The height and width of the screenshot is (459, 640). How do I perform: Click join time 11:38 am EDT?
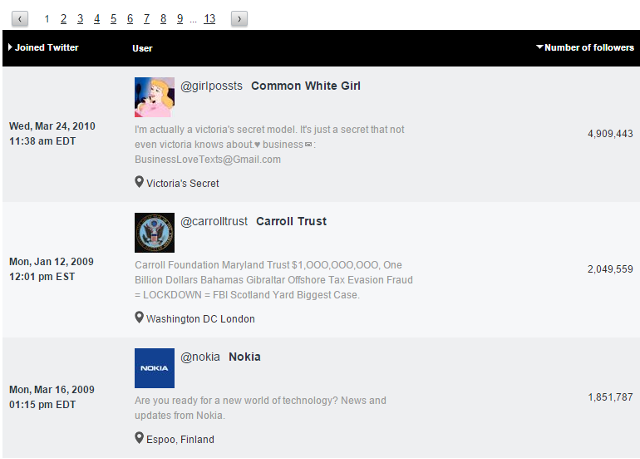coord(42,142)
